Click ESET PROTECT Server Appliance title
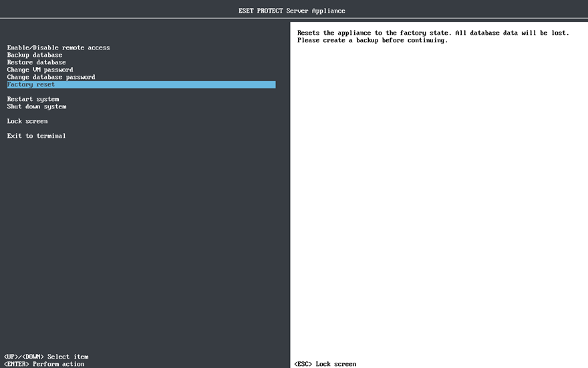 (x=292, y=11)
